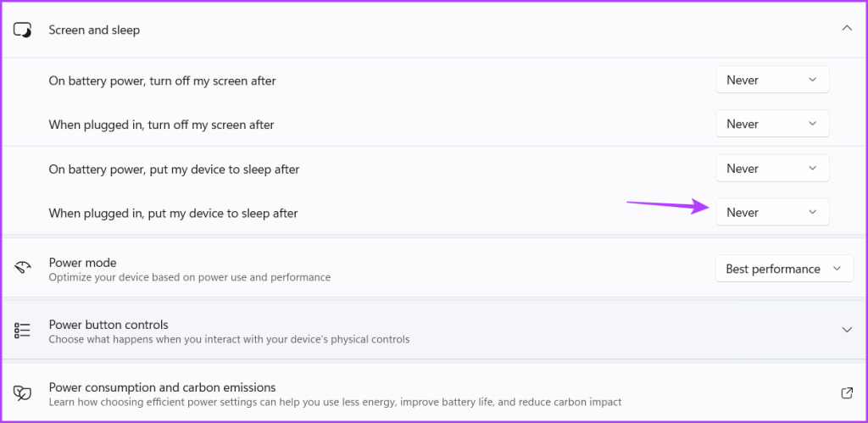
Task: Open battery power screen-off time dropdown
Action: [772, 80]
